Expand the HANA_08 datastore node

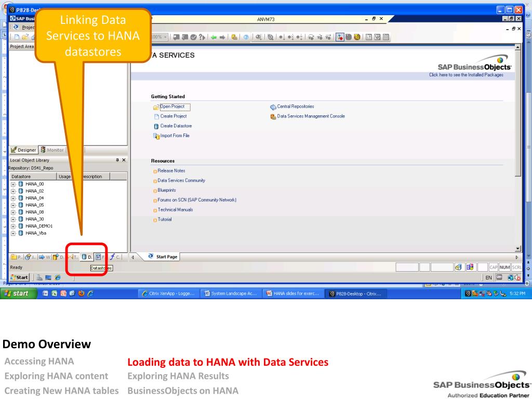[x=13, y=212]
